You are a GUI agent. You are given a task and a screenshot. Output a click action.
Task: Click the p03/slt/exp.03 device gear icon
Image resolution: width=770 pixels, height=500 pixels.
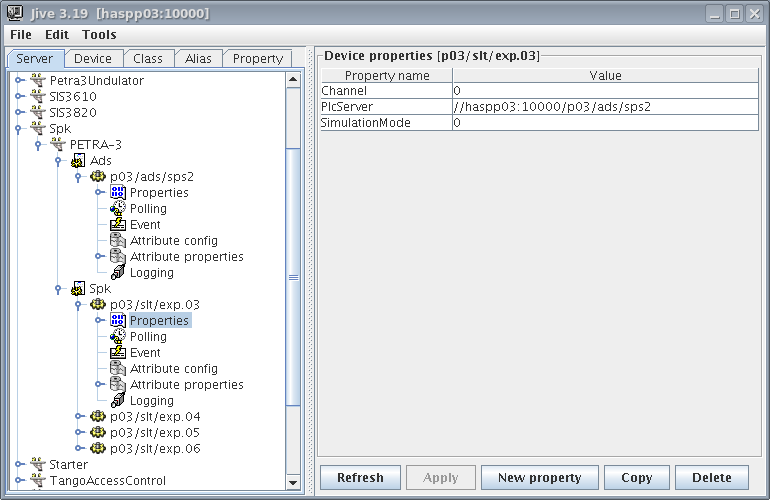coord(98,305)
